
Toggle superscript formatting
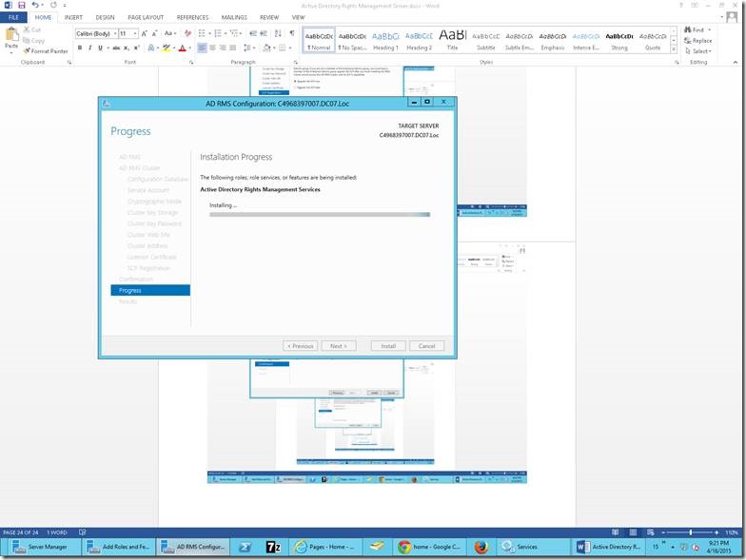[137, 48]
